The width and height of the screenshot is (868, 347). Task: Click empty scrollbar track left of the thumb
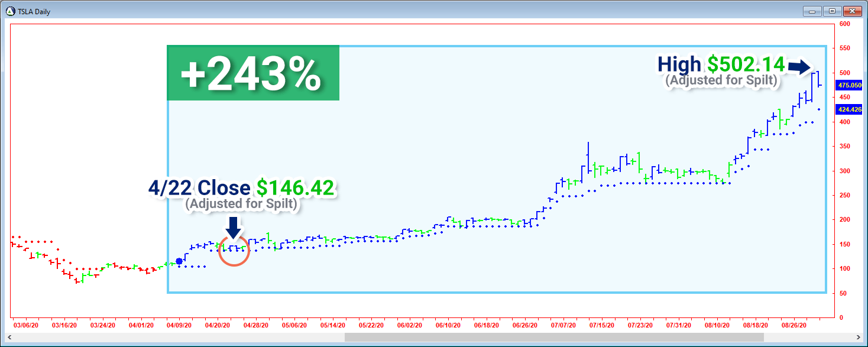coord(177,337)
